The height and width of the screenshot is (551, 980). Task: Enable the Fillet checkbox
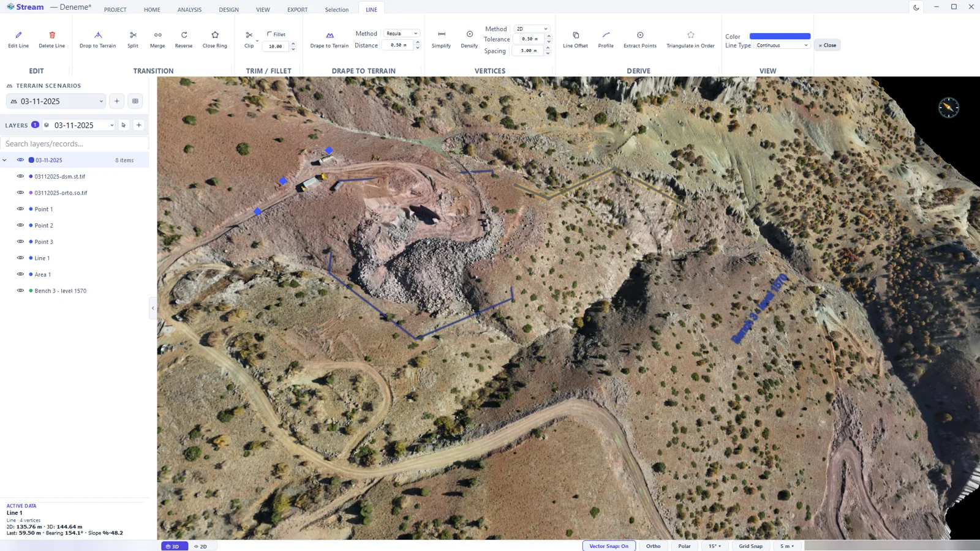(269, 34)
